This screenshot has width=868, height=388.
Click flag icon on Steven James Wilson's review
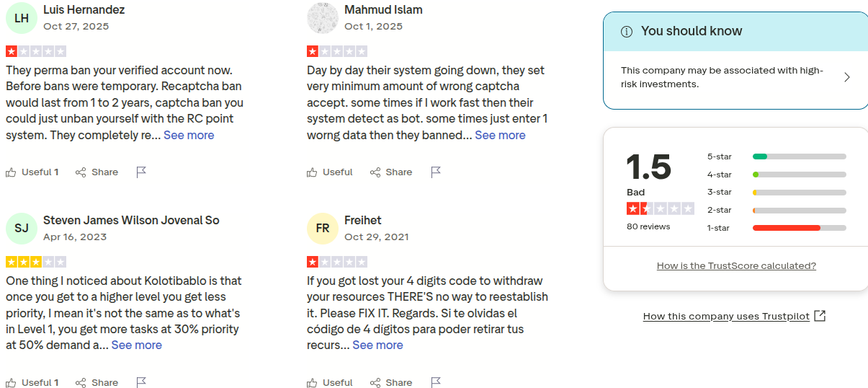tap(142, 382)
